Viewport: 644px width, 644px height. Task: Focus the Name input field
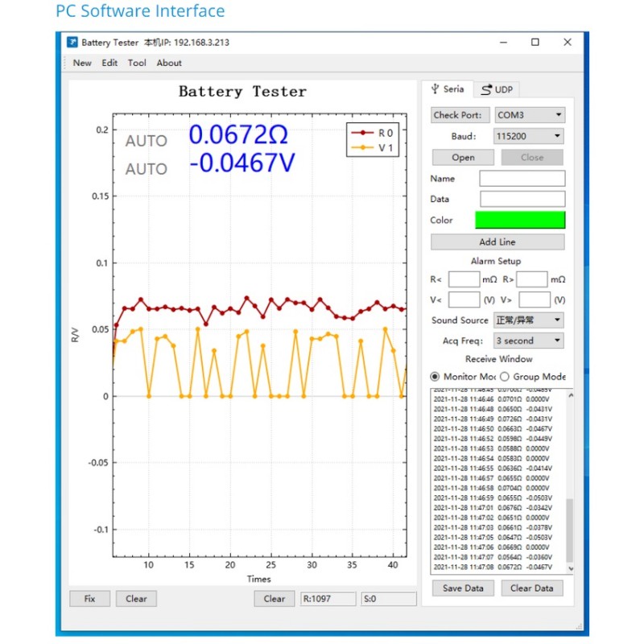(522, 179)
